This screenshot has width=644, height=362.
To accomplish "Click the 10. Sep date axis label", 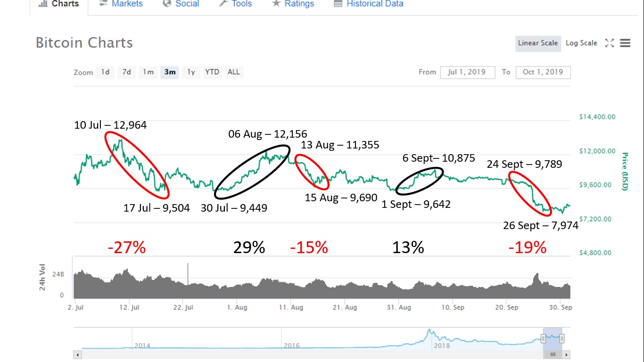I will [x=453, y=307].
